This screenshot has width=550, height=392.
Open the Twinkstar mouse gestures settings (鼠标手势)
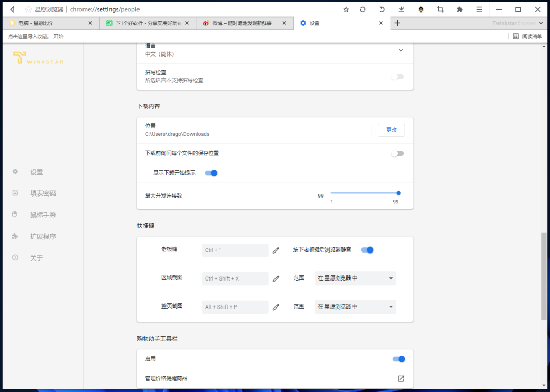pyautogui.click(x=43, y=214)
